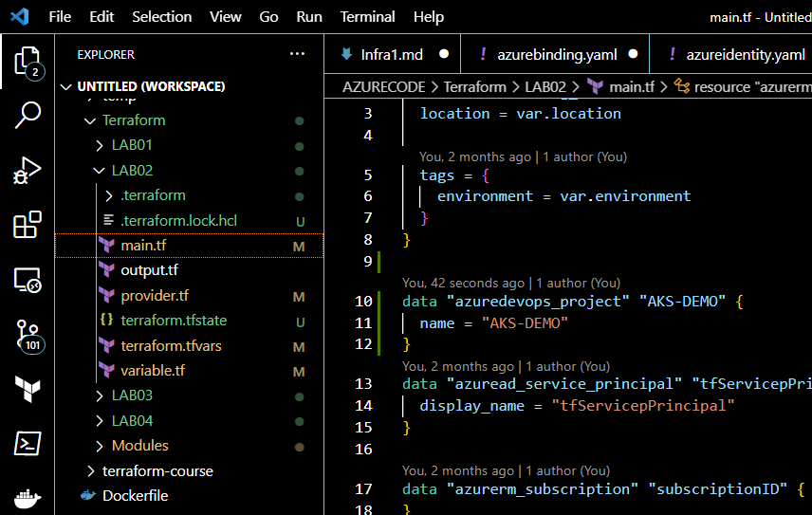Click the VS Code logo icon
812x515 pixels.
(x=20, y=16)
